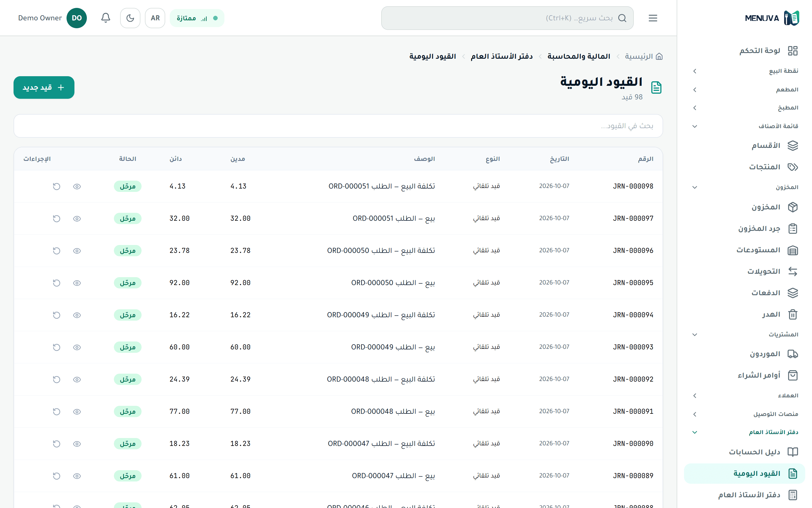
Task: Click the hamburger menu icon
Action: coord(653,18)
